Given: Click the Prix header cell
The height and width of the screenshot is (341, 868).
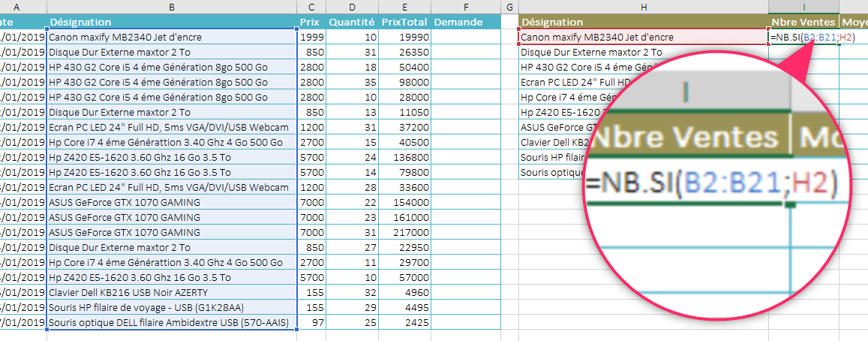Looking at the screenshot, I should pyautogui.click(x=311, y=23).
